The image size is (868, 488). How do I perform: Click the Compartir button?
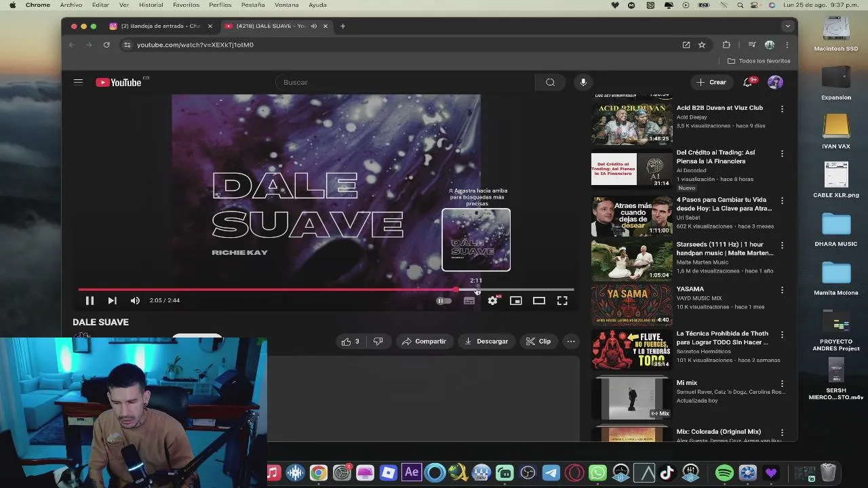coord(424,342)
